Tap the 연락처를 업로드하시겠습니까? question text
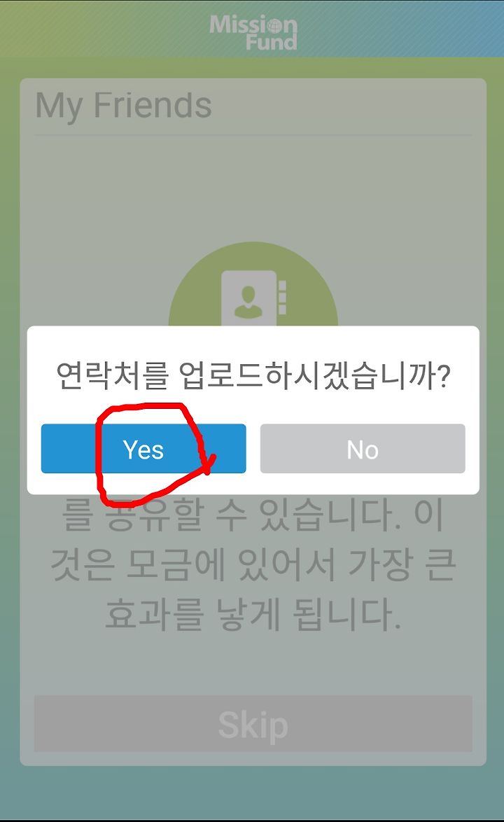The width and height of the screenshot is (504, 822). (253, 375)
